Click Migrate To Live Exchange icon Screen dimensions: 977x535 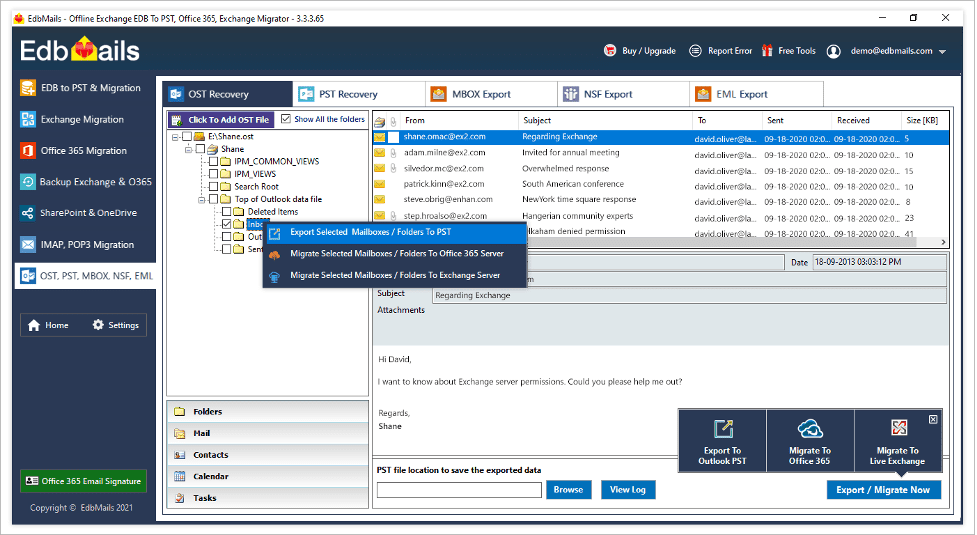898,428
